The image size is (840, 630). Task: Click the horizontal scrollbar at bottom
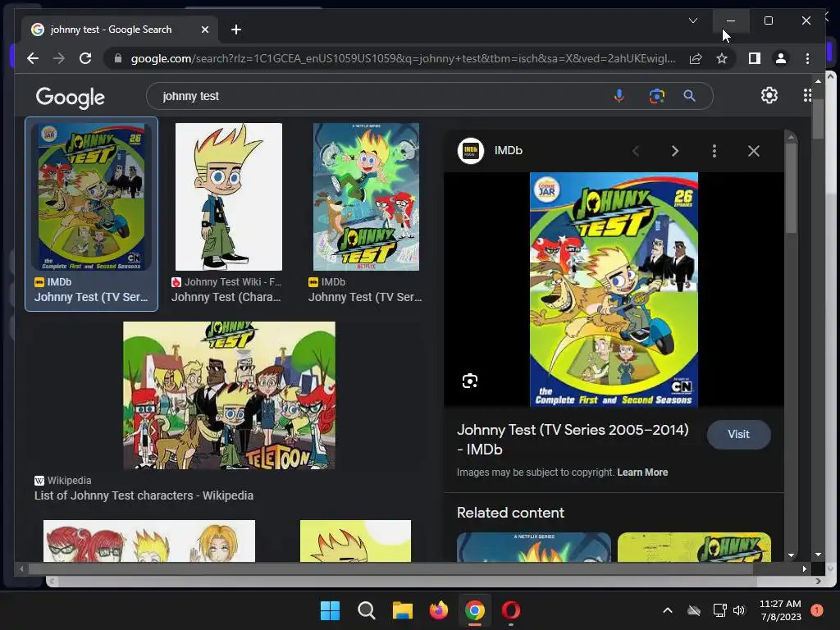[x=390, y=569]
